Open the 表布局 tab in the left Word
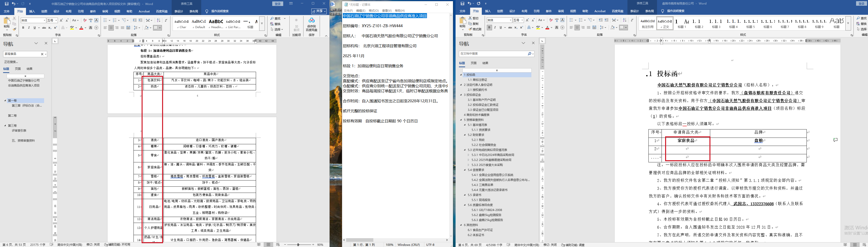The height and width of the screenshot is (247, 868). click(194, 11)
